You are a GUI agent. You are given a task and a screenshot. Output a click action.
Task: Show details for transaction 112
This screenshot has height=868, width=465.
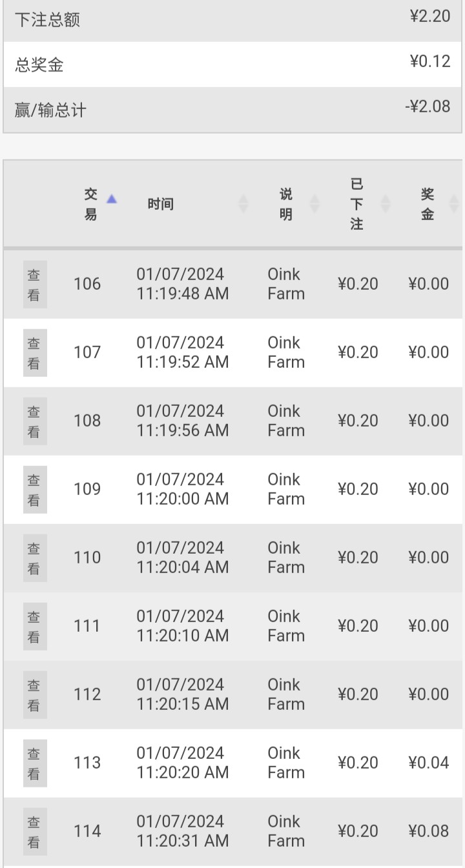[35, 695]
